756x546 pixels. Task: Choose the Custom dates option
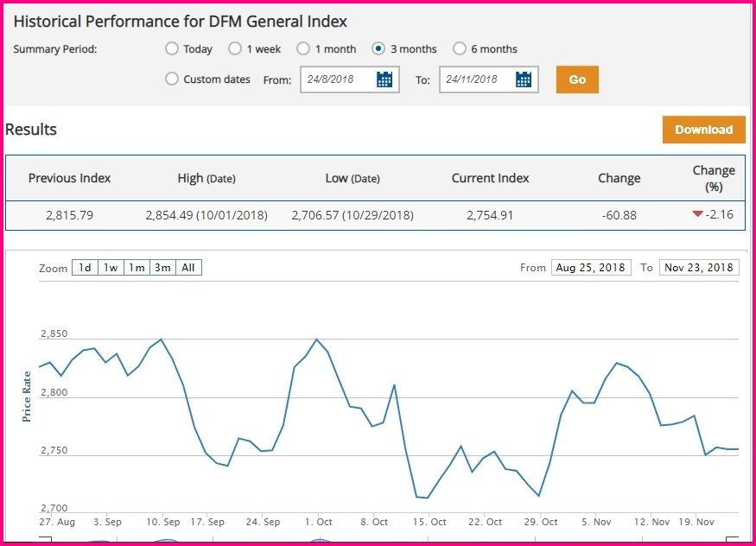[172, 79]
